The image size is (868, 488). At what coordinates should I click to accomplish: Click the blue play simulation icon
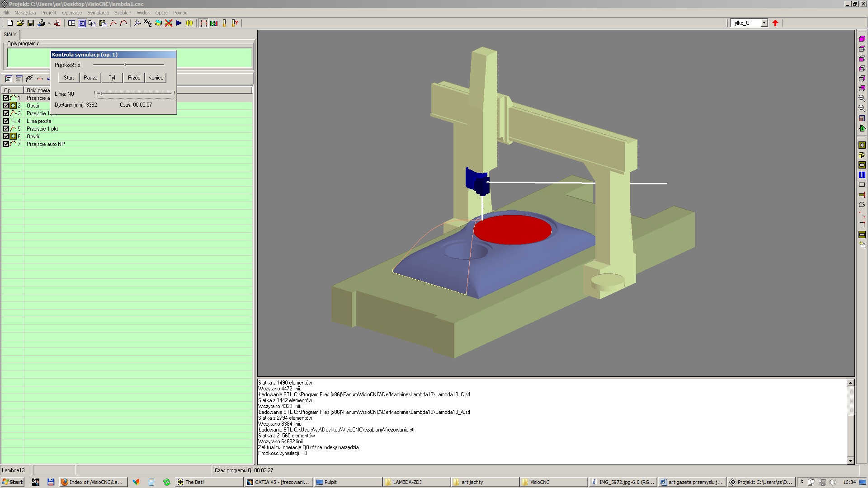pos(179,23)
